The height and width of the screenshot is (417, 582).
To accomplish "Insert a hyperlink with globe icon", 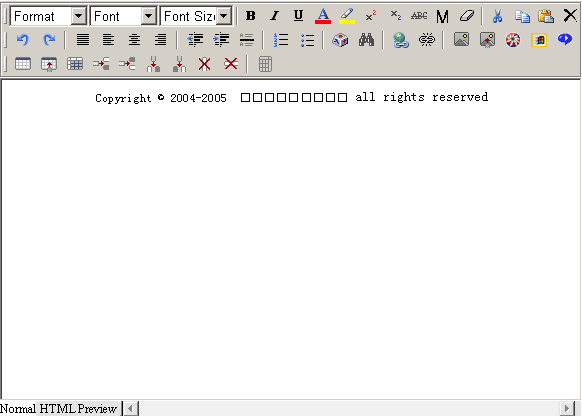I will click(x=401, y=40).
